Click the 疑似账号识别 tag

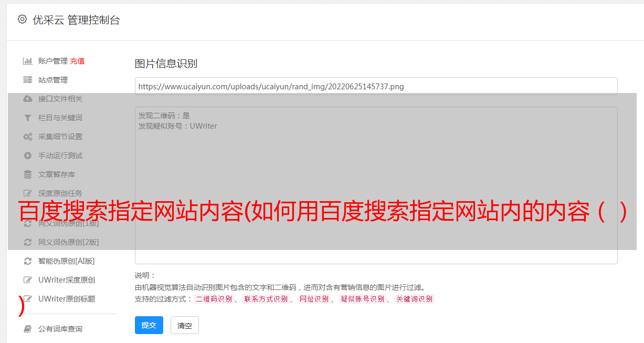[x=362, y=299]
